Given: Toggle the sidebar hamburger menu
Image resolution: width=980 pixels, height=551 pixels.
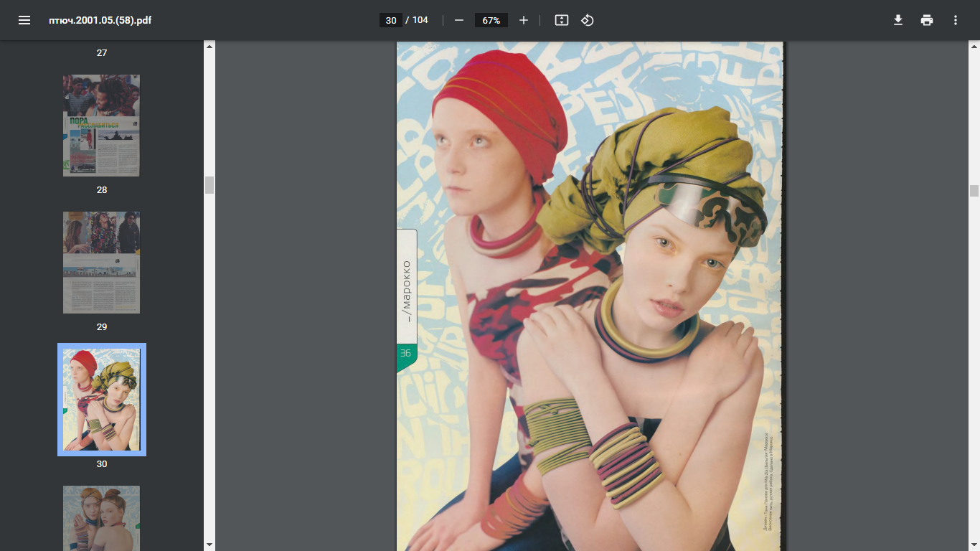Looking at the screenshot, I should [x=24, y=20].
